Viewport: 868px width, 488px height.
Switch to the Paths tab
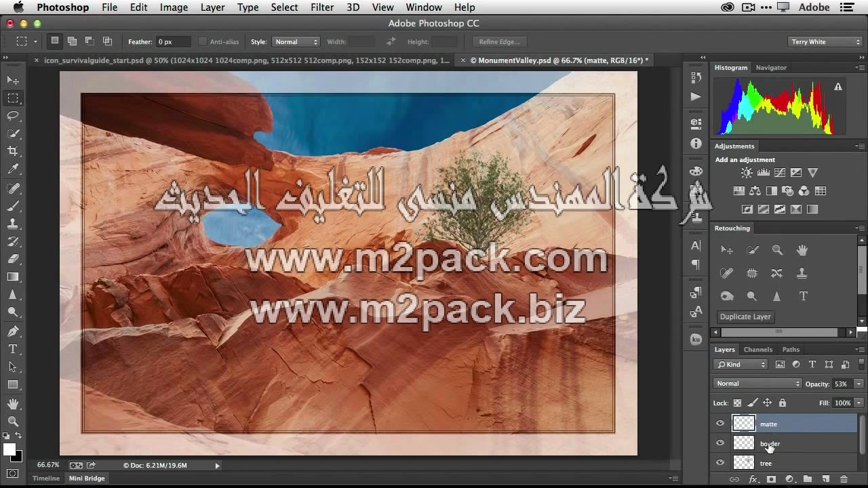pos(791,350)
